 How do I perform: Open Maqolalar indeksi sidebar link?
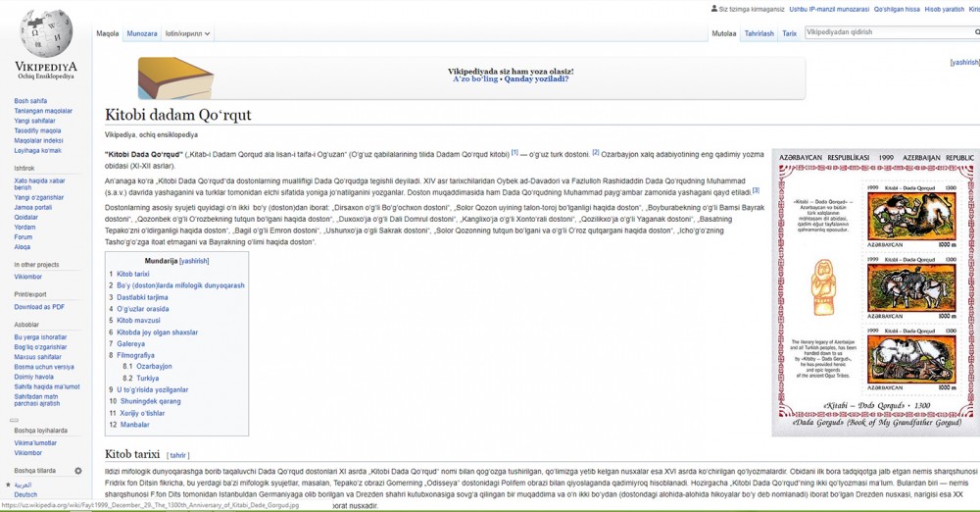click(x=39, y=141)
